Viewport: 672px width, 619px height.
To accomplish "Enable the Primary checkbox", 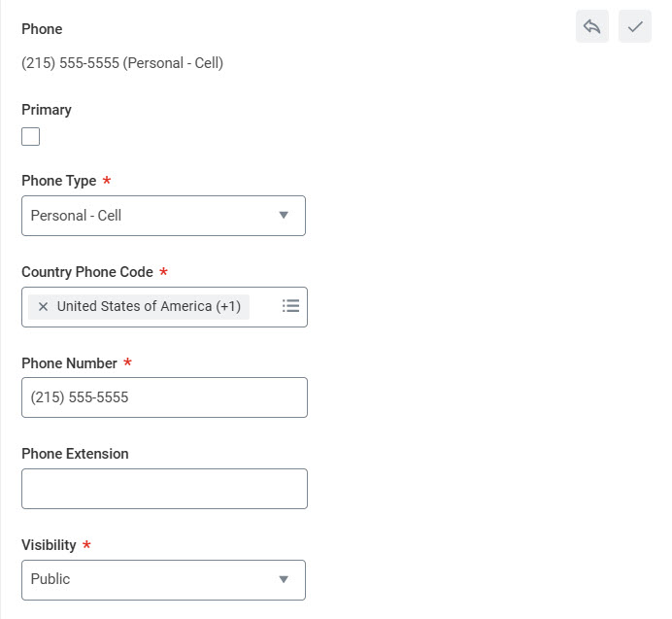I will [x=30, y=136].
